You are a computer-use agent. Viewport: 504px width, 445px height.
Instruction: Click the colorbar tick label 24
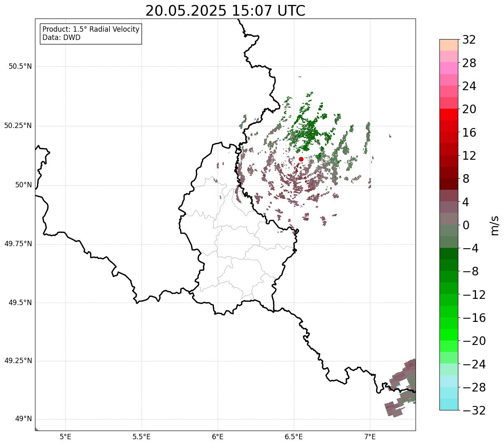(469, 86)
